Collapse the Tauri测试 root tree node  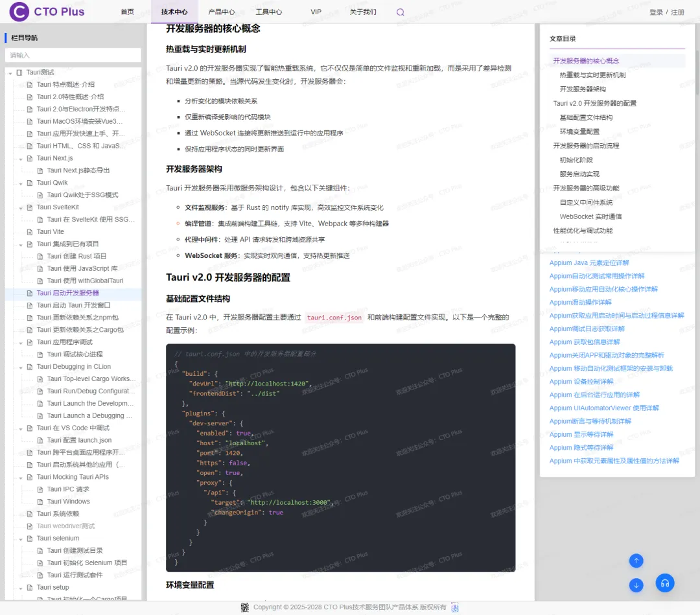tap(10, 73)
